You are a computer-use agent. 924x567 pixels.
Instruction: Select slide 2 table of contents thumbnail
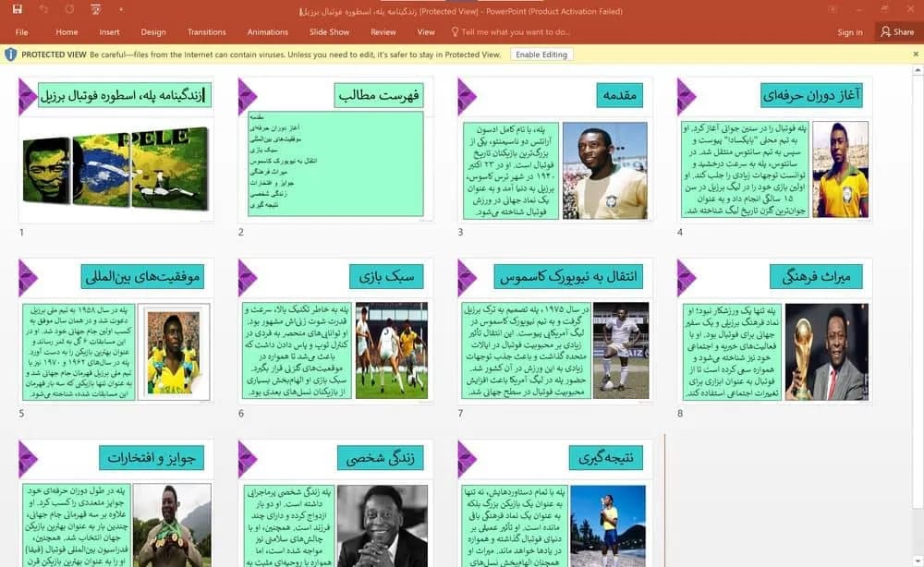point(335,150)
